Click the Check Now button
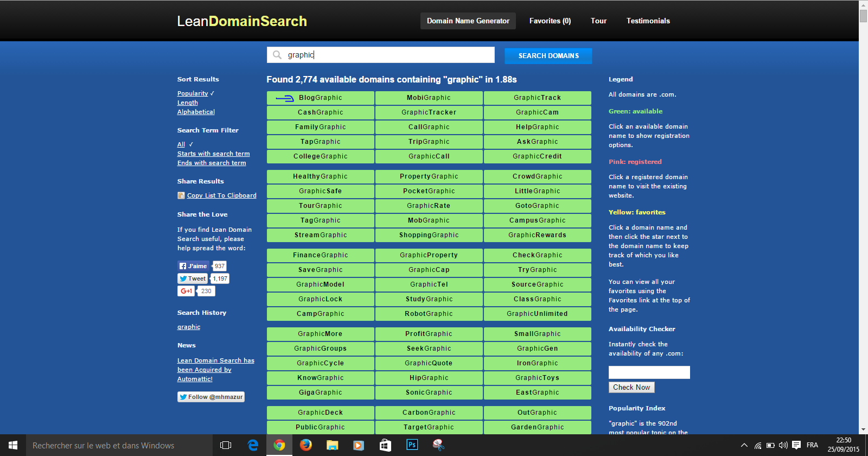The height and width of the screenshot is (456, 868). (631, 387)
